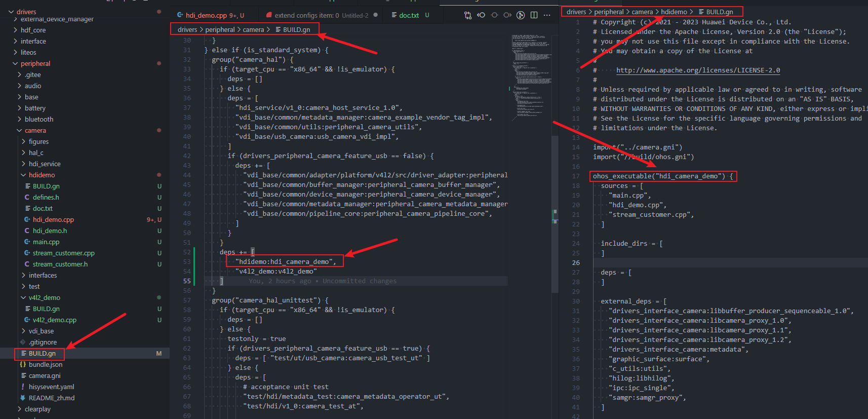Open camera.gni in the explorer

(45, 375)
